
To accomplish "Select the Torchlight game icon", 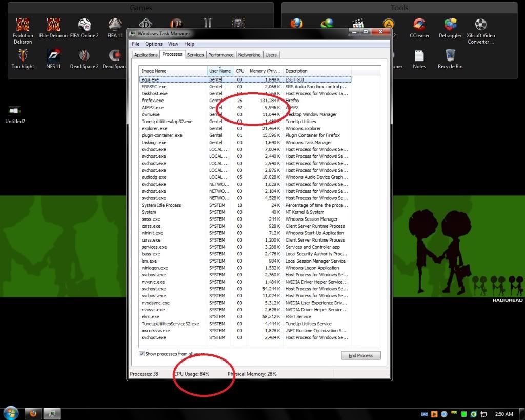I will click(x=23, y=59).
